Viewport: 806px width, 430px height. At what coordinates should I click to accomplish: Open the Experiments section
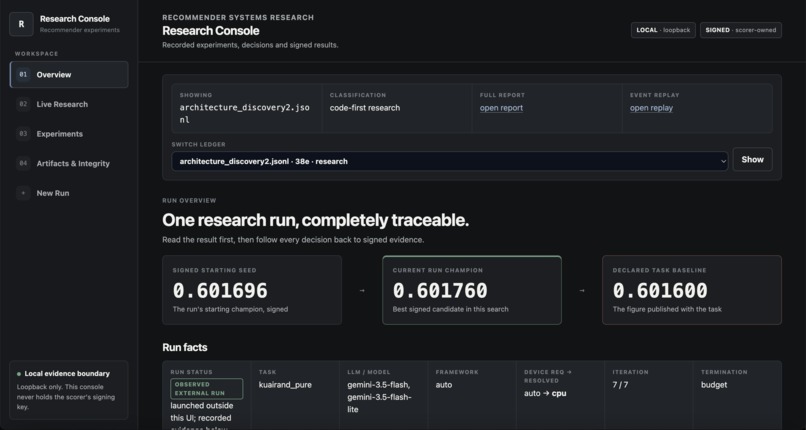[x=69, y=134]
